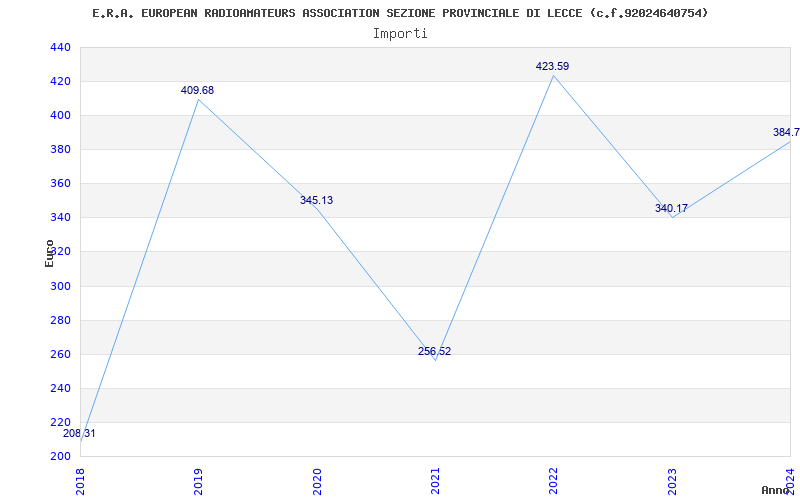Click the 'Anno' x-axis title
The height and width of the screenshot is (500, 800).
[x=774, y=490]
